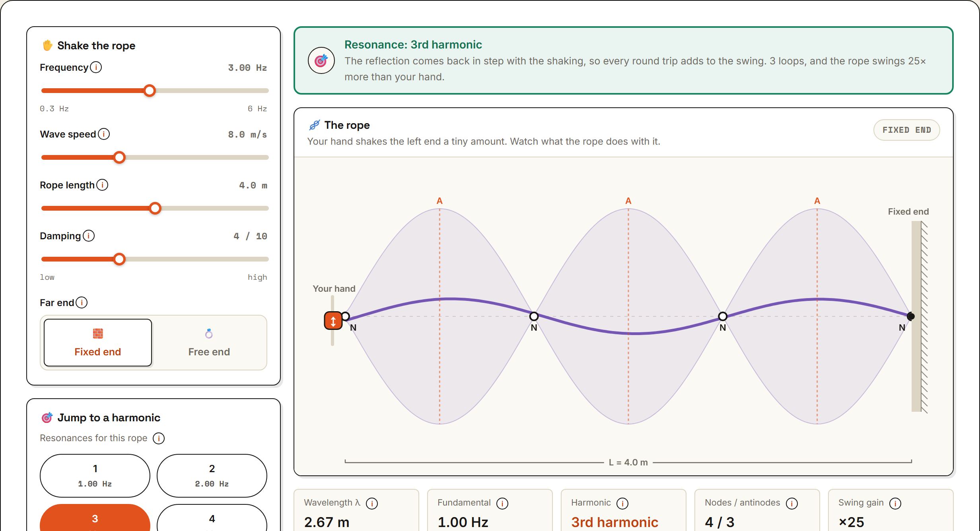980x531 pixels.
Task: Click the '×25' swing gain value
Action: 852,522
